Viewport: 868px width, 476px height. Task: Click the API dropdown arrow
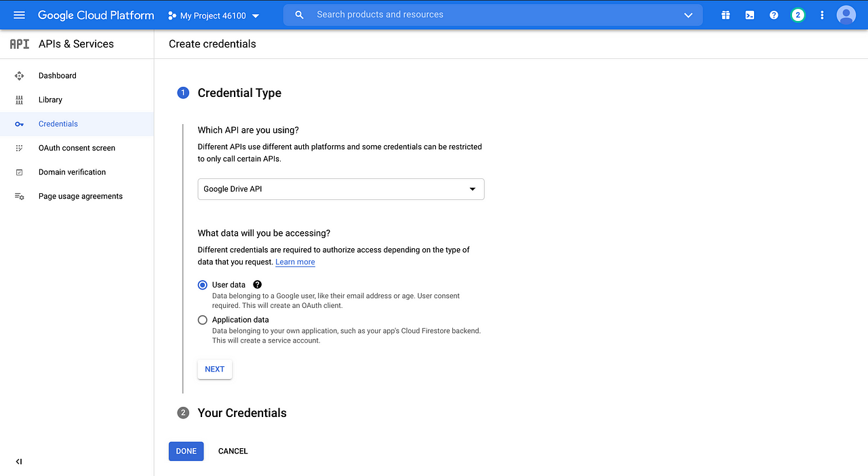coord(473,189)
